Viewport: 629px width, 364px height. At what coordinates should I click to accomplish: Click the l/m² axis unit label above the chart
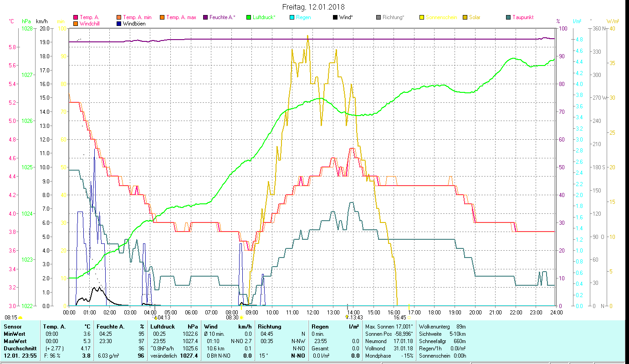(x=577, y=21)
